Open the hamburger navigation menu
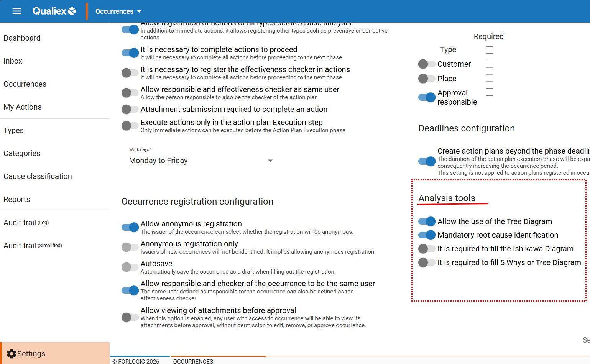 [x=17, y=11]
